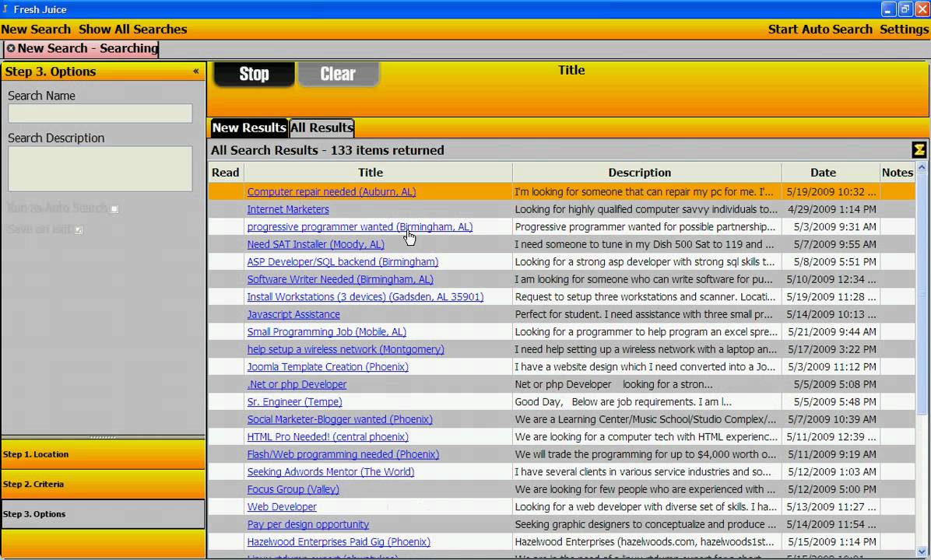The image size is (931, 560).
Task: Open the Web Developer listing
Action: point(282,506)
